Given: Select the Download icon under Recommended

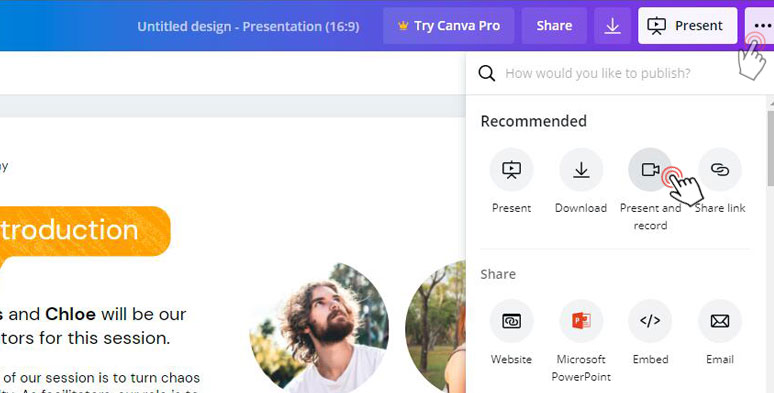Looking at the screenshot, I should click(x=581, y=169).
